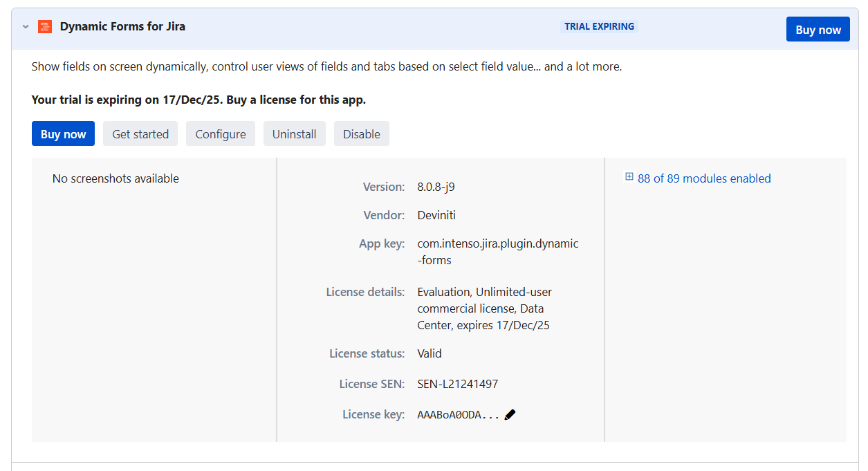Viewport: 868px width, 471px height.
Task: Click the No screenshots available text
Action: coord(116,178)
